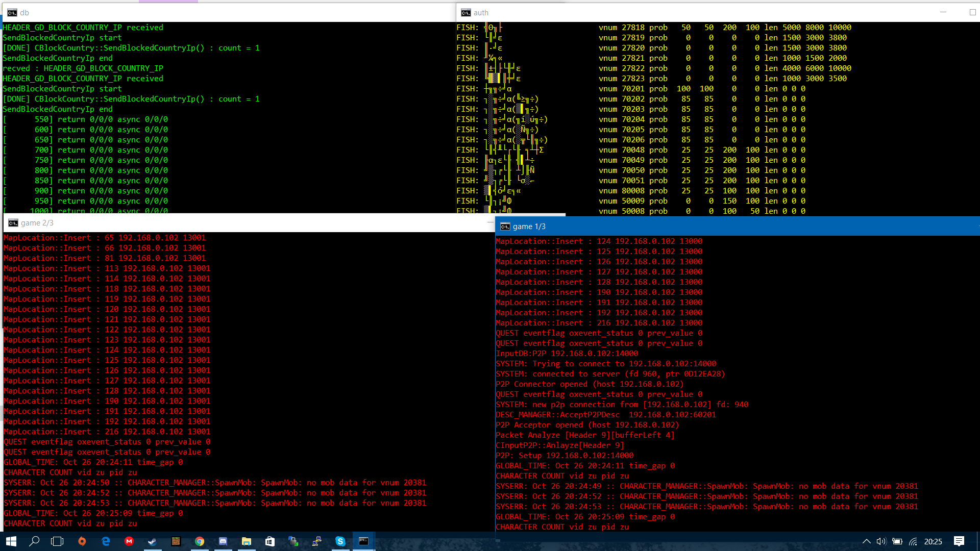Viewport: 980px width, 551px height.
Task: Click 'P2P Connector opened' line in game 1/3
Action: (x=590, y=384)
